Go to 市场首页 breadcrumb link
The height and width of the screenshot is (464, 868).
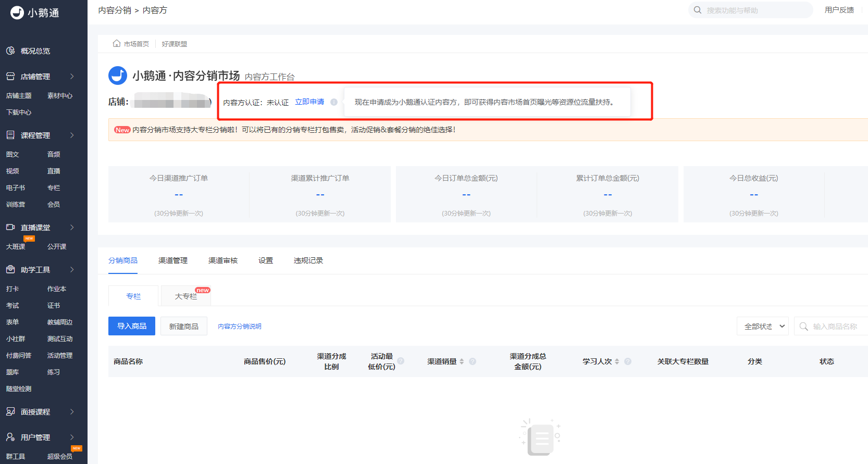pyautogui.click(x=137, y=44)
